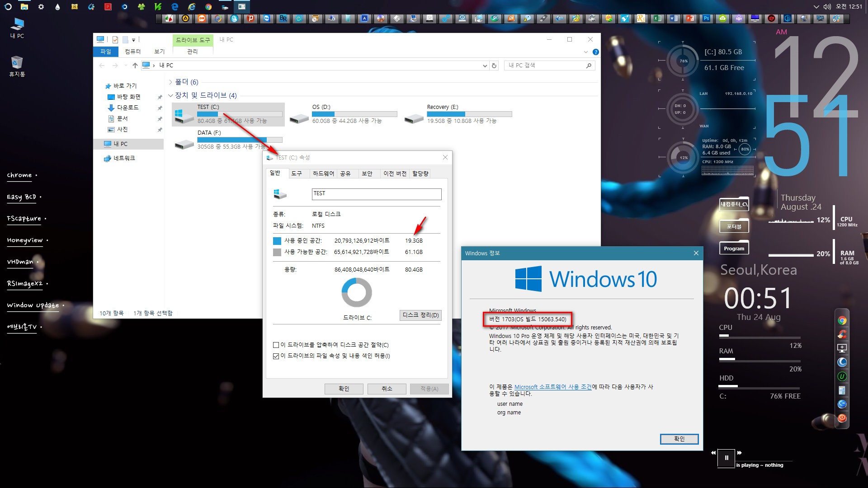Open Microsoft 소프트웨어 사용 조건 link
This screenshot has width=868, height=488.
coord(553,387)
